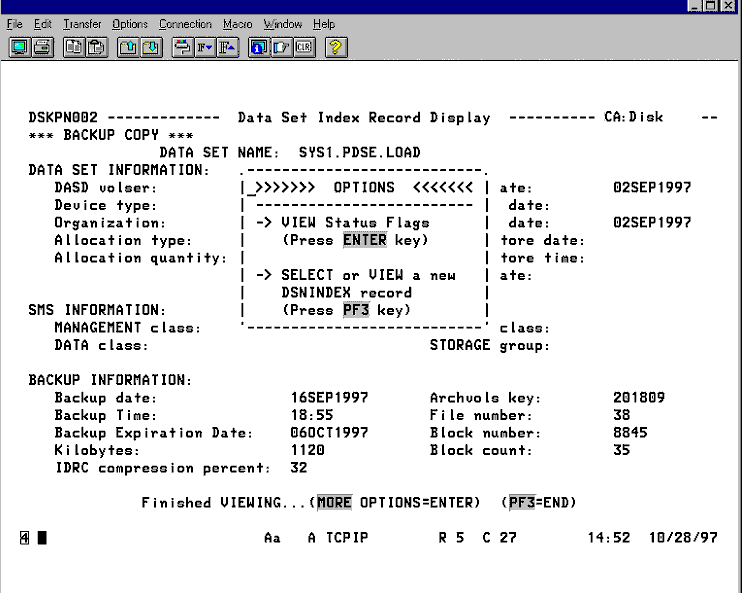
Task: Open the Connection menu
Action: (x=185, y=24)
